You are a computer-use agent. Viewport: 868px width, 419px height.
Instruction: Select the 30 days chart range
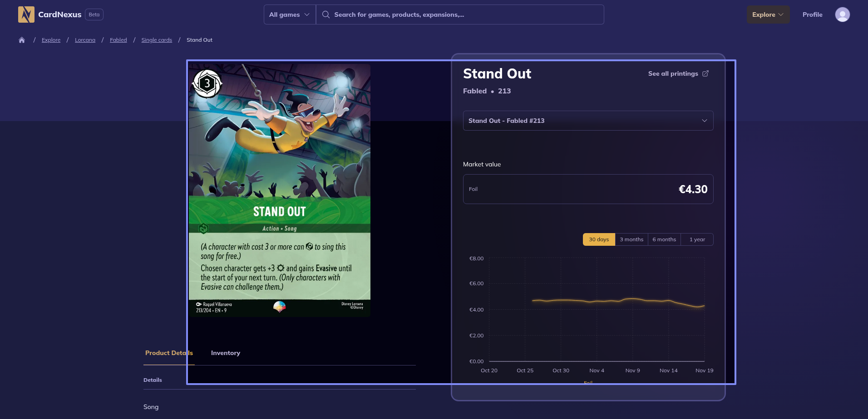coord(599,239)
